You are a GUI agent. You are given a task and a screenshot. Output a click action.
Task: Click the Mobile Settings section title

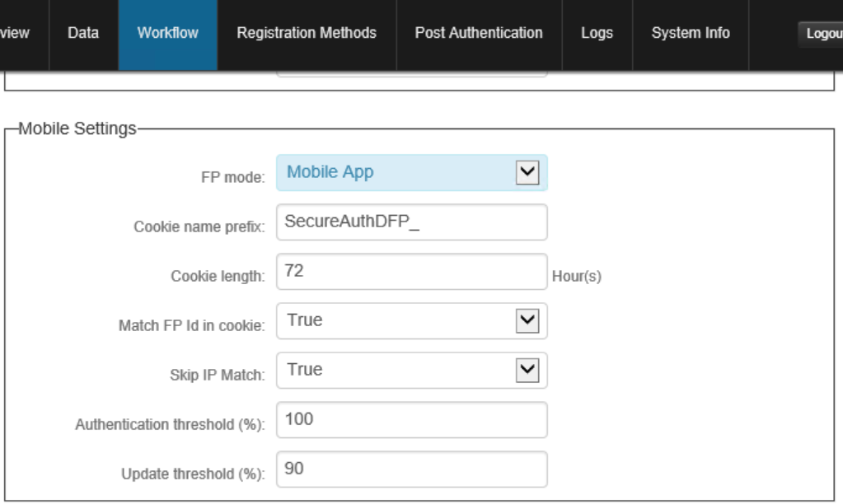(77, 129)
